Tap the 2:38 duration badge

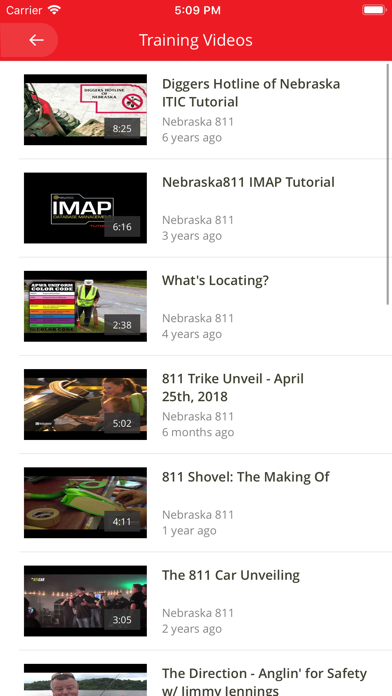coord(122,325)
